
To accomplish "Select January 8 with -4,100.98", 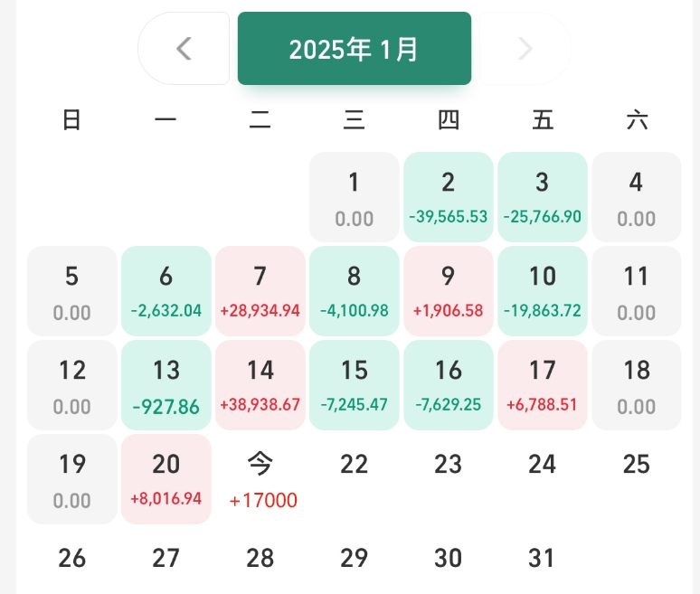I will point(355,291).
